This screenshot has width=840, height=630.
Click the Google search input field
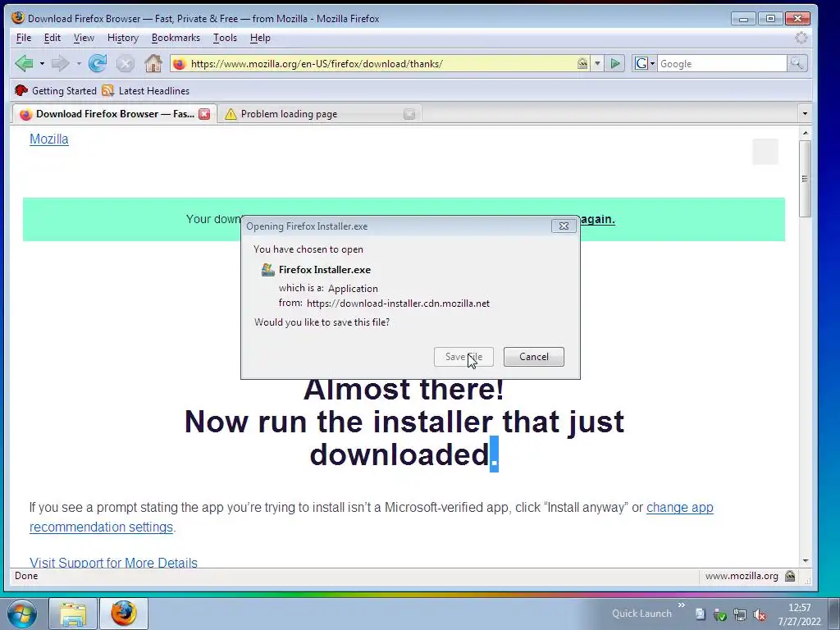[x=722, y=64]
